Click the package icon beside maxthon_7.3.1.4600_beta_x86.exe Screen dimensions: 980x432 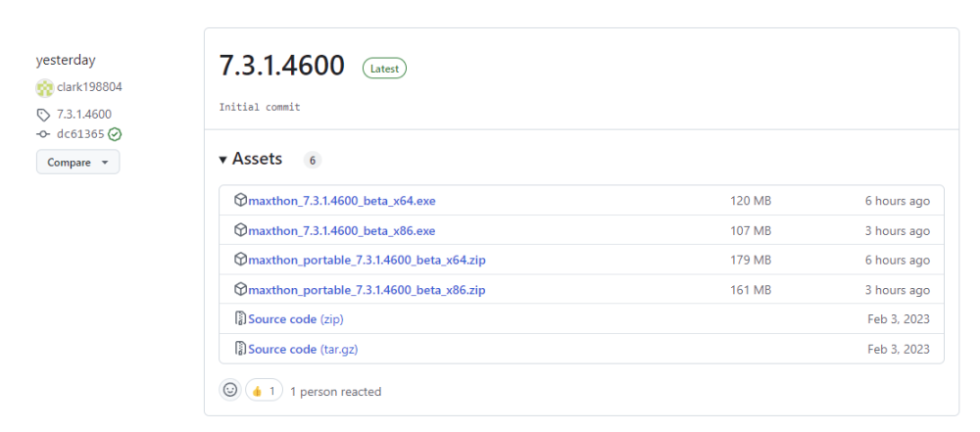pos(240,230)
